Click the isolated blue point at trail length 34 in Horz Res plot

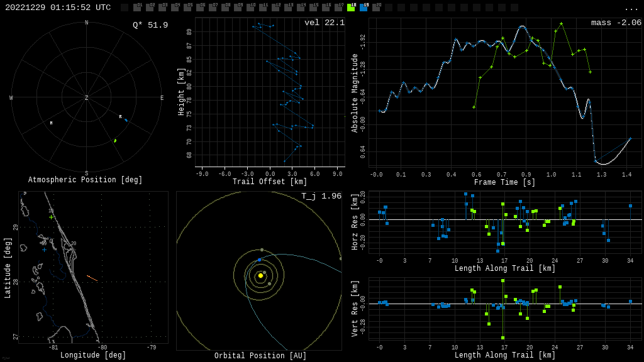(x=630, y=206)
